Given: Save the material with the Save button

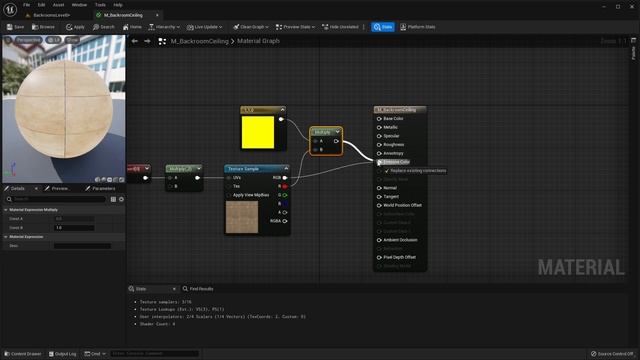Looking at the screenshot, I should click(16, 27).
